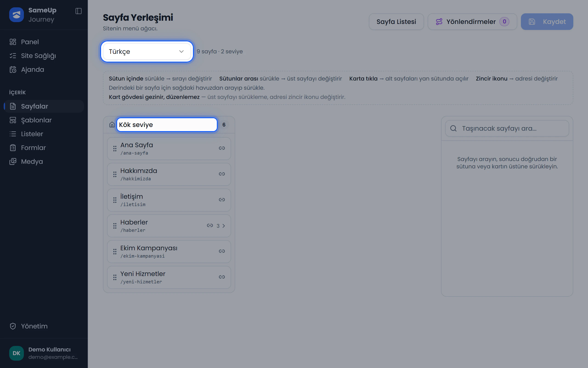Open the Türkçe language dropdown
This screenshot has width=588, height=368.
pyautogui.click(x=147, y=52)
